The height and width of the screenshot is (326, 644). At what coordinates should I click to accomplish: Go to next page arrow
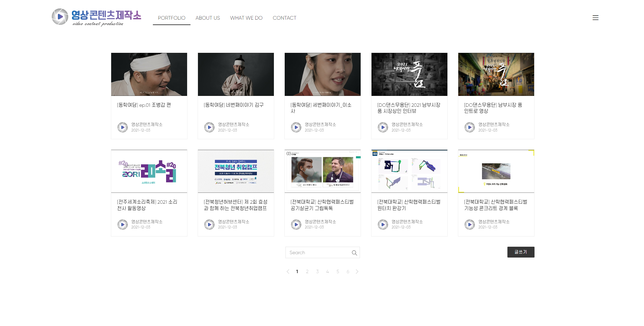click(x=357, y=271)
